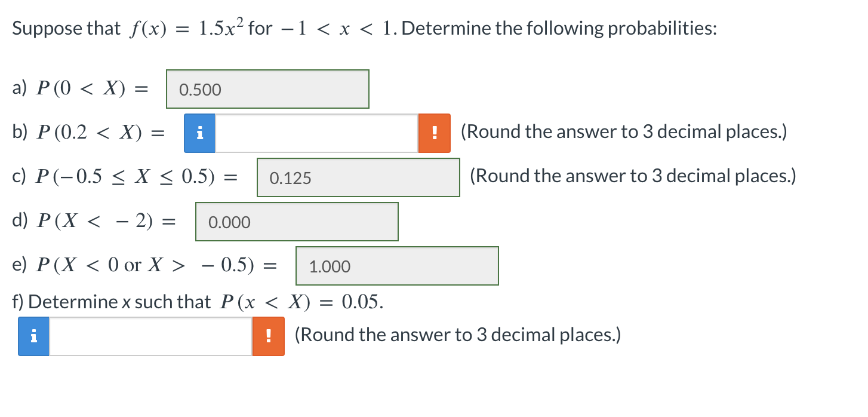Click the part f question text

197,302
